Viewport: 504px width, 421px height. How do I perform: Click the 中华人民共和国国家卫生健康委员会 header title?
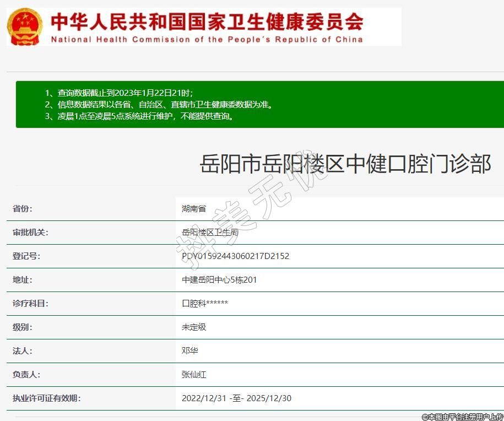point(207,21)
